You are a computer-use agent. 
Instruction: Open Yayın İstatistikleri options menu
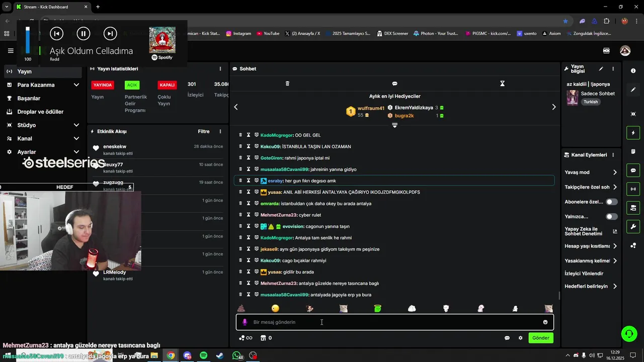tap(220, 69)
